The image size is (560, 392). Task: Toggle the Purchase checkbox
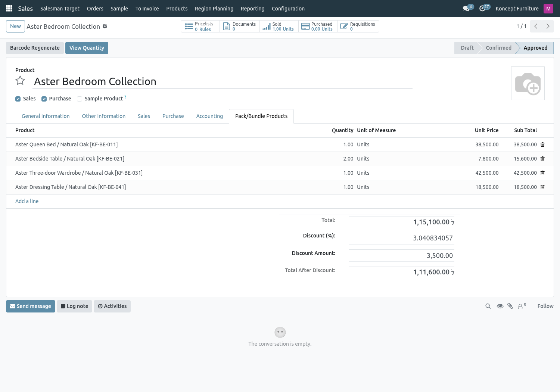point(44,99)
